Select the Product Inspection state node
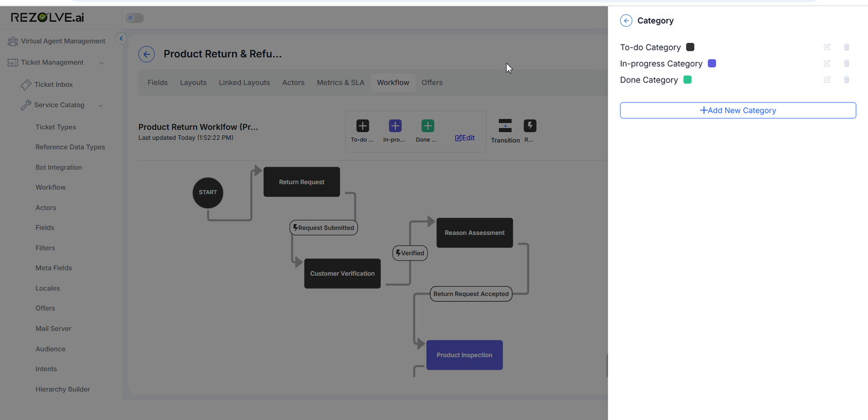Screen dimensions: 868x420 tap(464, 355)
